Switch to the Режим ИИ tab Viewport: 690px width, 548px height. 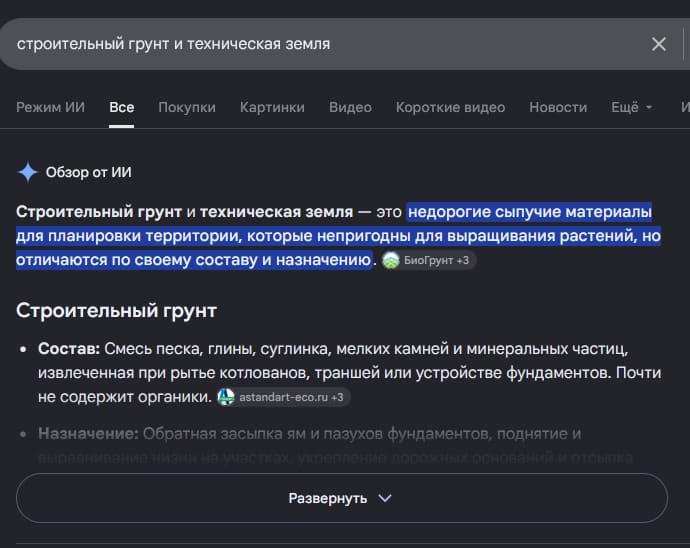click(x=50, y=107)
